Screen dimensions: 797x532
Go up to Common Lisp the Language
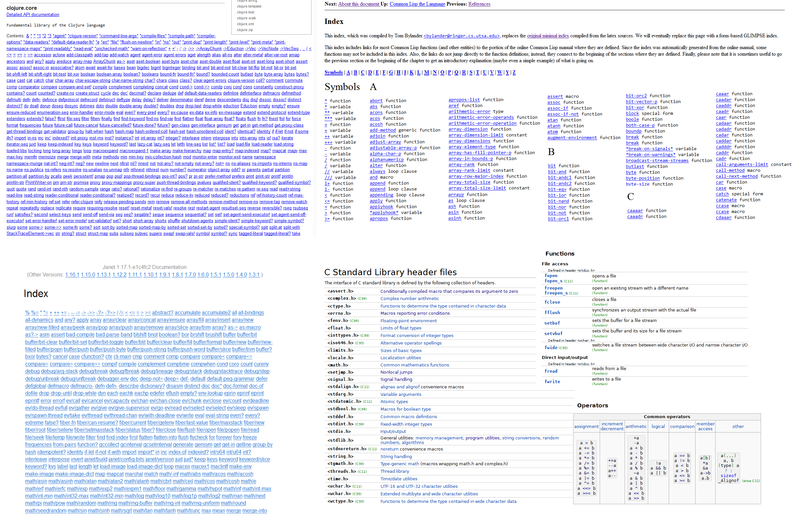417,4
